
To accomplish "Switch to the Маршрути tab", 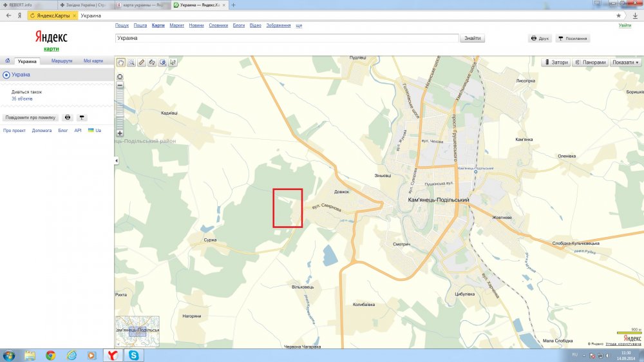I will point(62,61).
